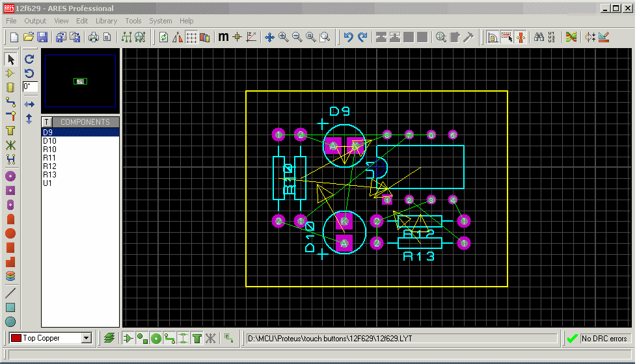The image size is (637, 364).
Task: Select U1 in the components list
Action: pos(47,183)
